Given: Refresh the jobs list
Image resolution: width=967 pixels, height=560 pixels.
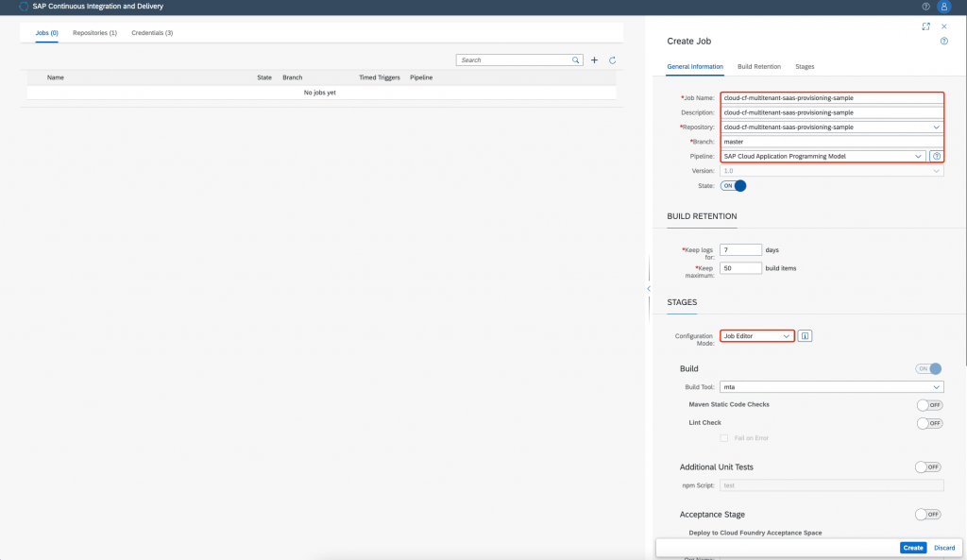Looking at the screenshot, I should 612,59.
